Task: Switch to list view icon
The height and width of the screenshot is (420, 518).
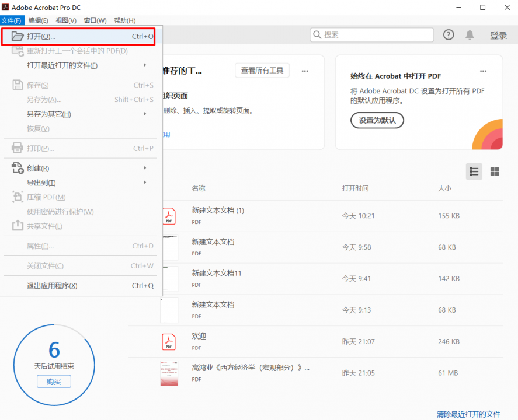Action: coord(474,171)
